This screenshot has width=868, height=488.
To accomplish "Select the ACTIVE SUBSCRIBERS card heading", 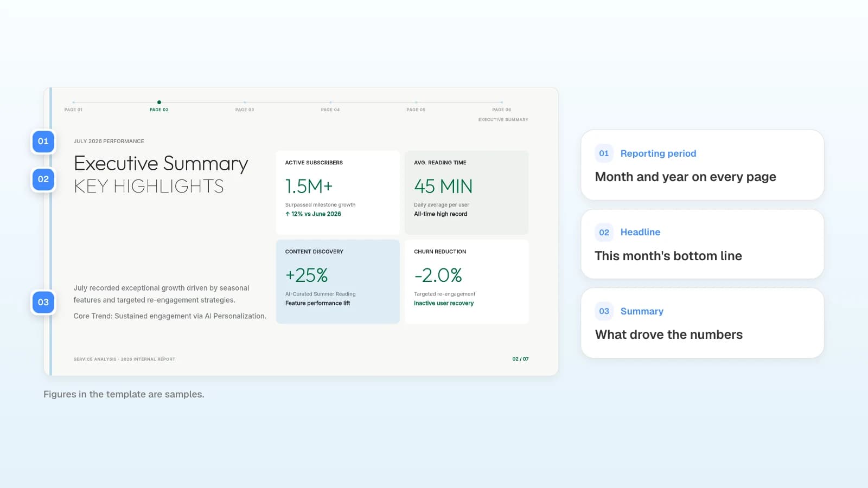I will tap(314, 163).
